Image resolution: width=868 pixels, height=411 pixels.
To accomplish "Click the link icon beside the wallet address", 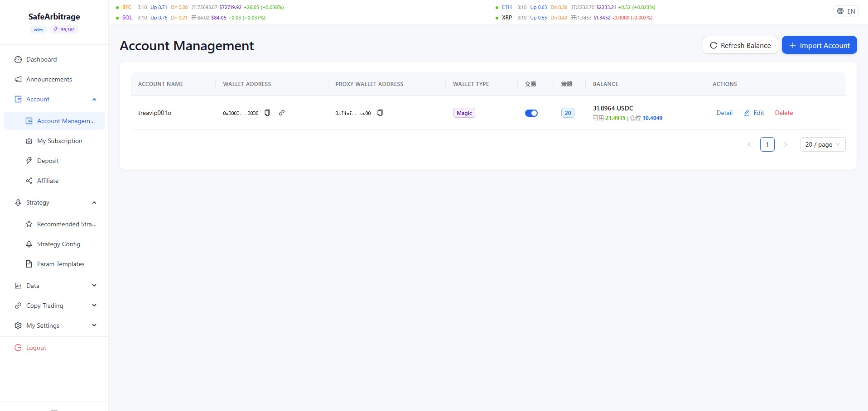I will pyautogui.click(x=282, y=113).
